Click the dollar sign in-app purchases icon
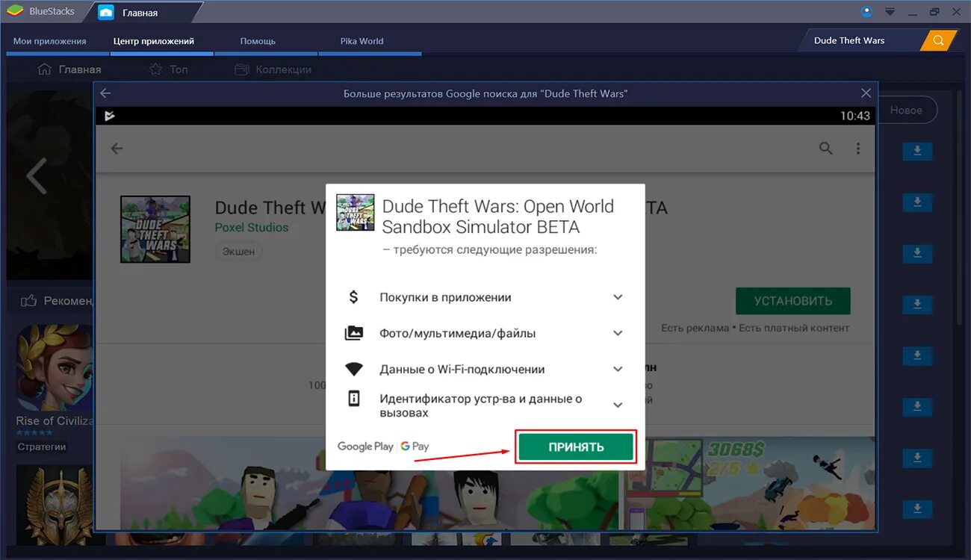 [x=354, y=297]
